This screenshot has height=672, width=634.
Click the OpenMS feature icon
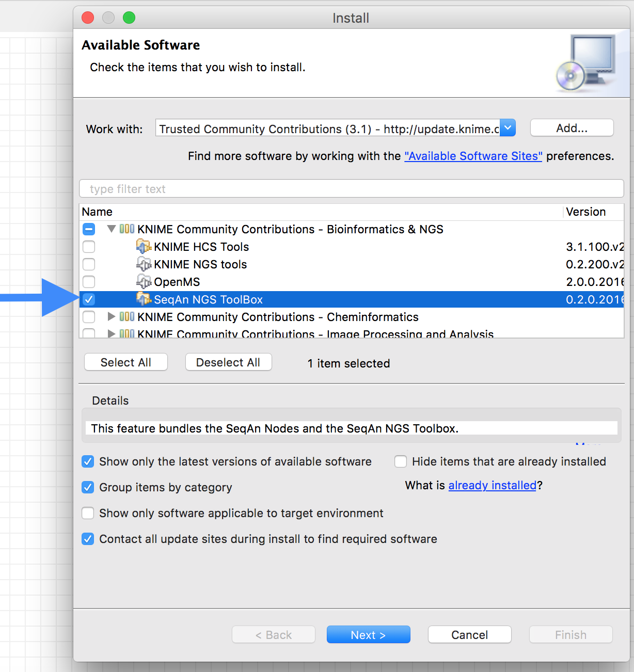(x=143, y=282)
